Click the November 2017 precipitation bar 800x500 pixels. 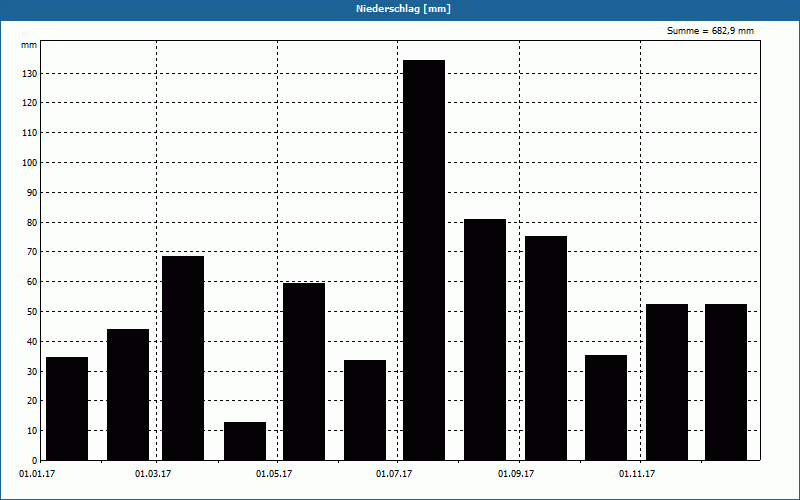(667, 382)
